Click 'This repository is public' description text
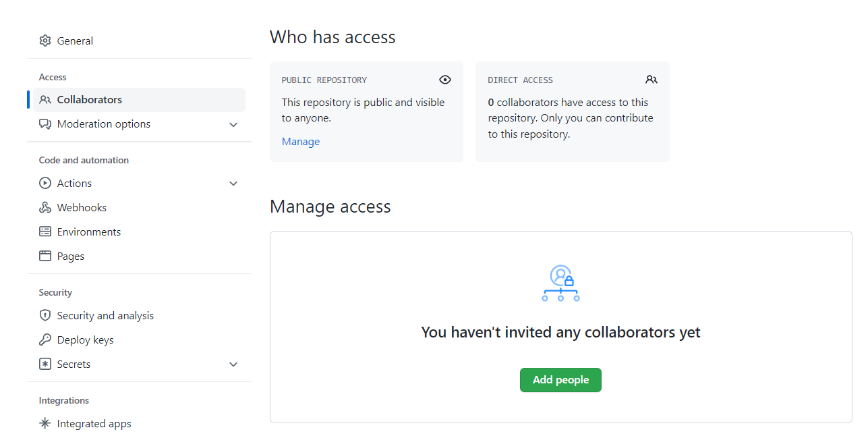 pos(364,110)
